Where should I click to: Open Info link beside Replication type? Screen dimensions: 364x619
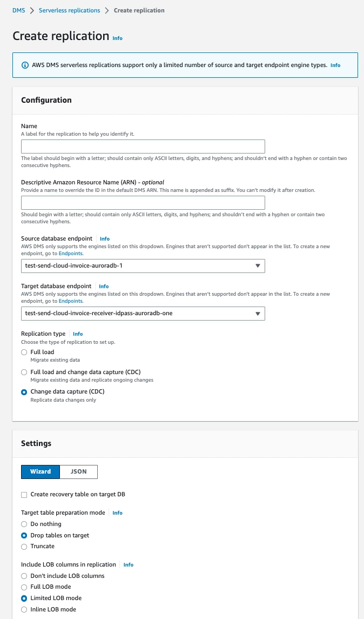[78, 334]
